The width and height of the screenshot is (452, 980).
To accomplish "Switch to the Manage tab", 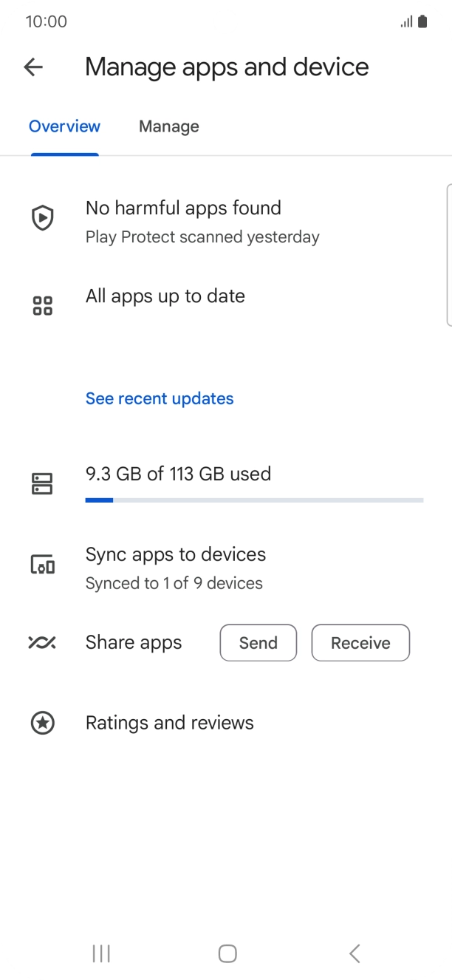I will pos(168,126).
